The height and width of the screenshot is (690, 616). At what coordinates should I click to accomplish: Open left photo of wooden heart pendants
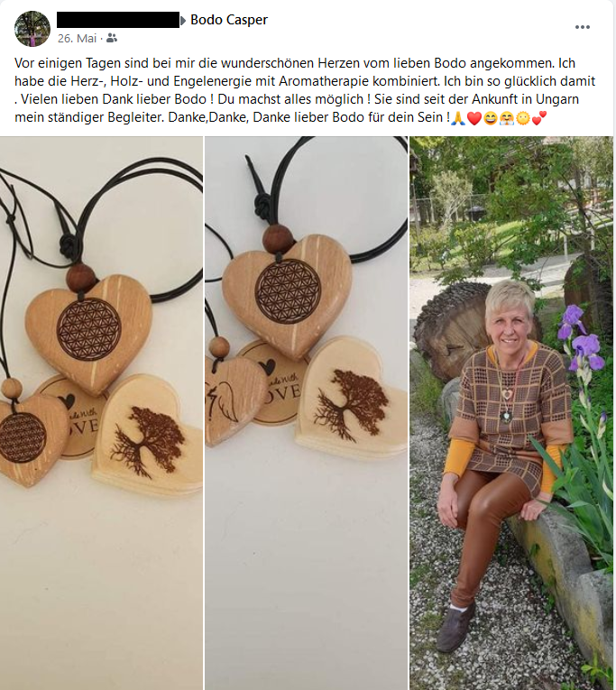[x=101, y=413]
